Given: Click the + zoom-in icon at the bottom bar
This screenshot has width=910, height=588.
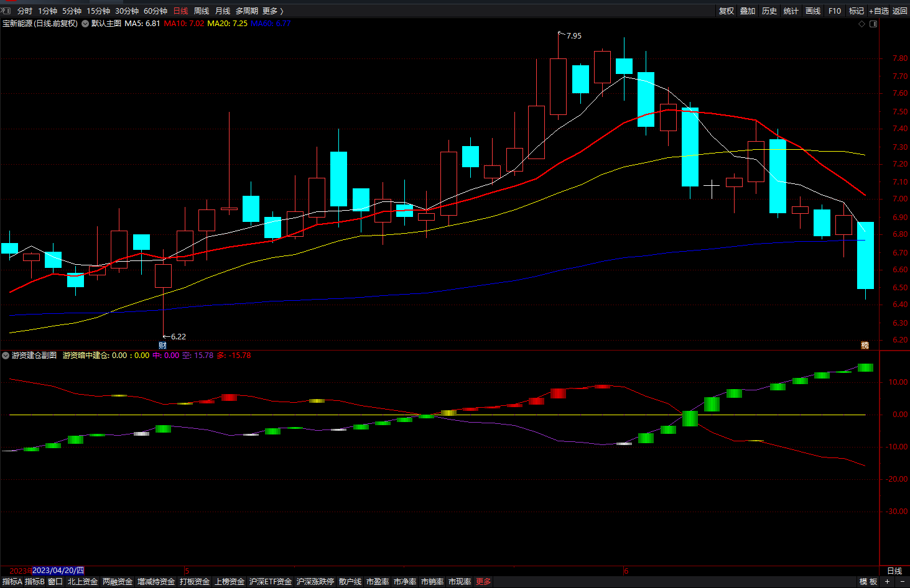Looking at the screenshot, I should (x=888, y=582).
